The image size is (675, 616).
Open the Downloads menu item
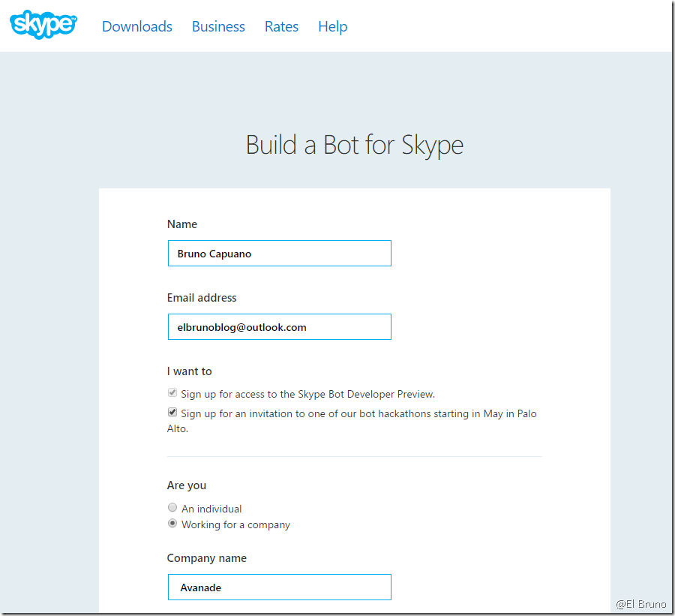coord(137,26)
